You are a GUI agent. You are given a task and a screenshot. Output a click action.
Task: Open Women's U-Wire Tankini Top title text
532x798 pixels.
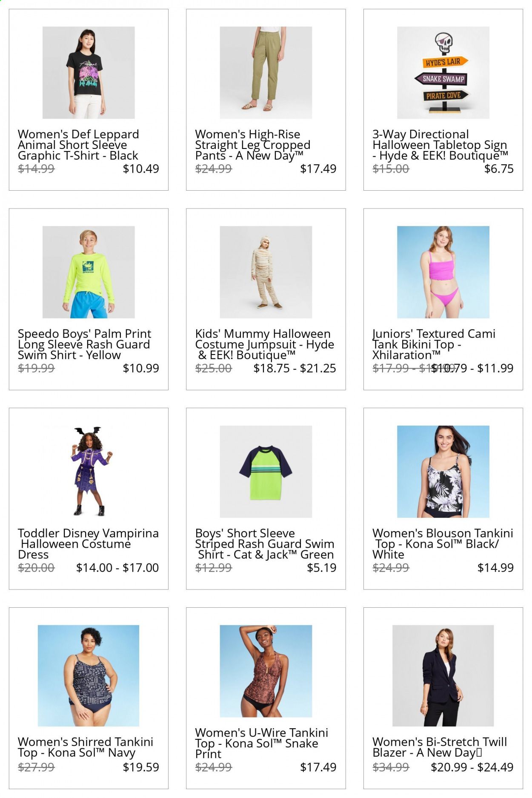tap(261, 744)
